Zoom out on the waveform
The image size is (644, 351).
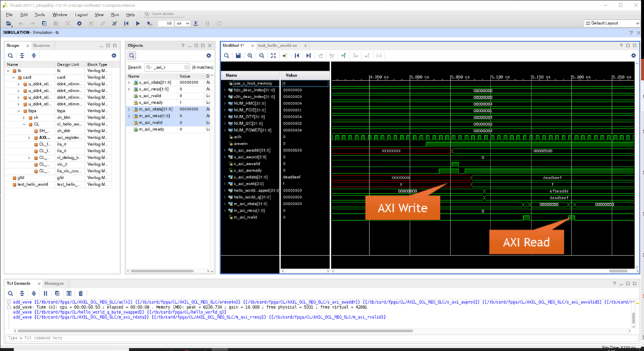pyautogui.click(x=262, y=55)
